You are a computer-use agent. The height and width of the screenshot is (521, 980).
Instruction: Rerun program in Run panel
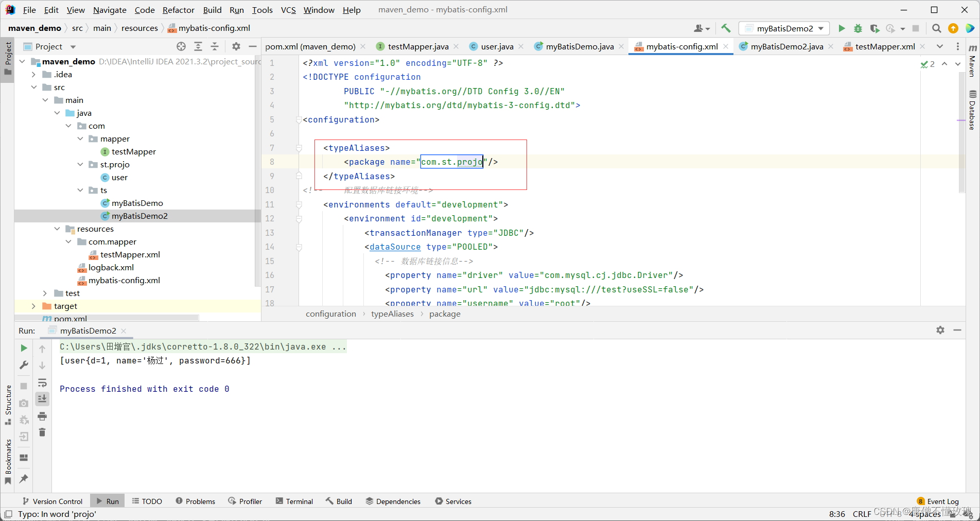click(24, 349)
